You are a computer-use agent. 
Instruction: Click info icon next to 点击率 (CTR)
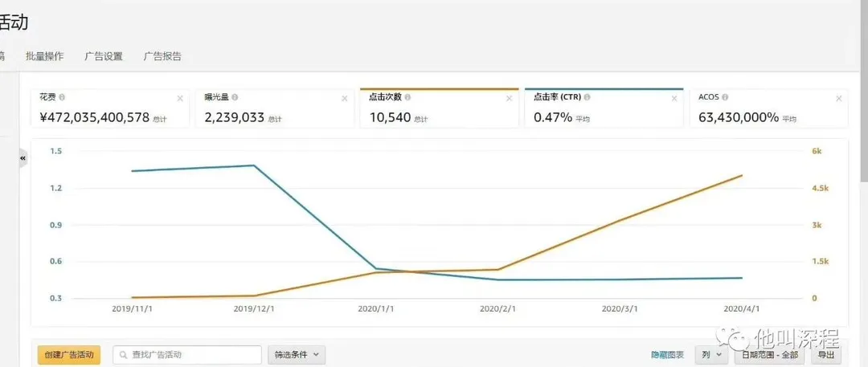587,97
